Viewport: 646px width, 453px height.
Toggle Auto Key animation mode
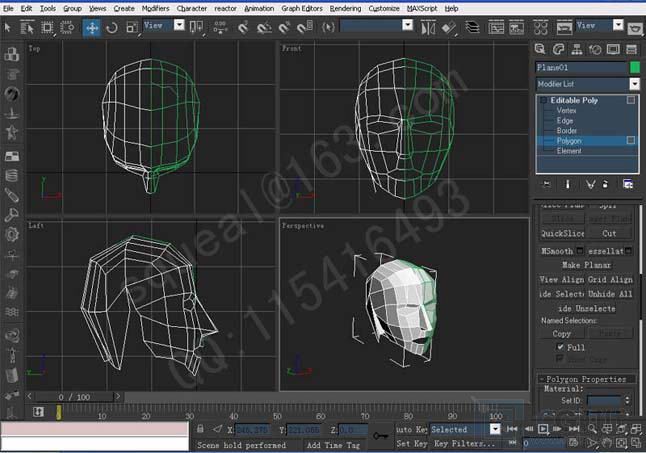click(411, 430)
